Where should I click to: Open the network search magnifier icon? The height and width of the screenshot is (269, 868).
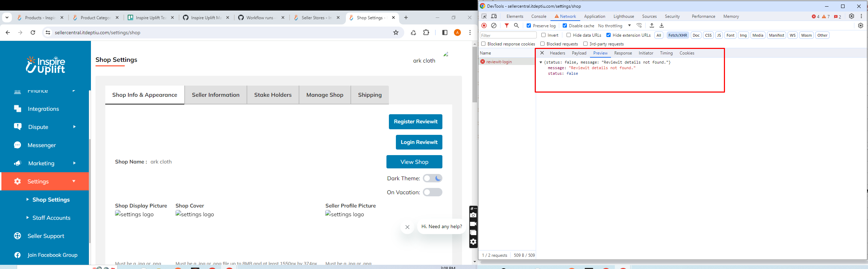pos(516,26)
